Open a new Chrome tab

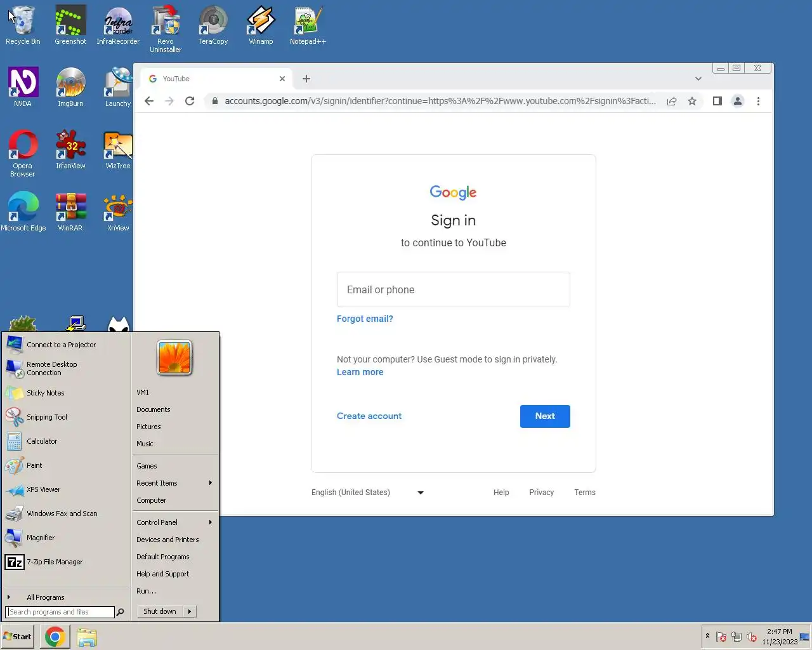(x=306, y=79)
